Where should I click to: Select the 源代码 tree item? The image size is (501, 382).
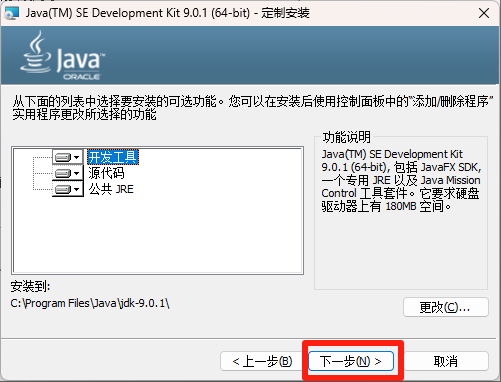106,173
